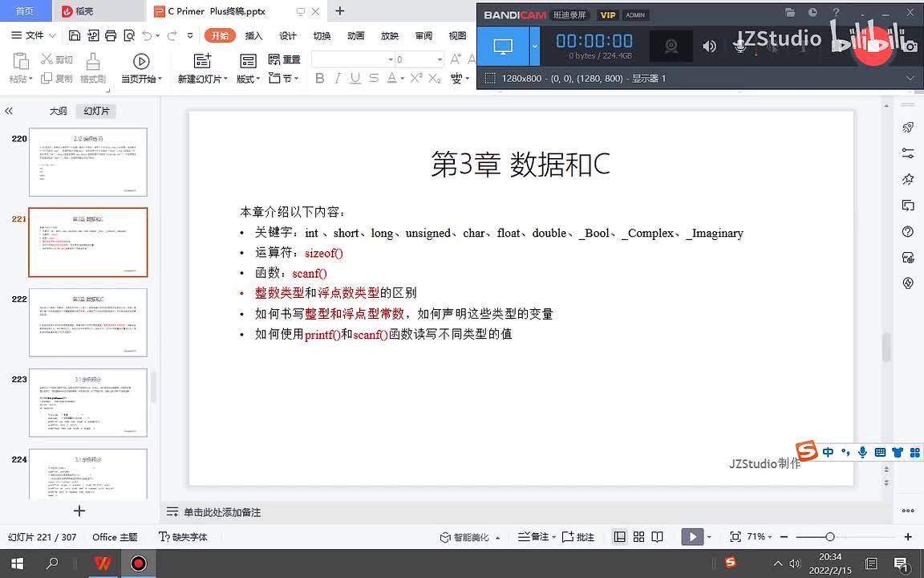The width and height of the screenshot is (924, 578).
Task: Click the Undo arrow icon
Action: [147, 35]
